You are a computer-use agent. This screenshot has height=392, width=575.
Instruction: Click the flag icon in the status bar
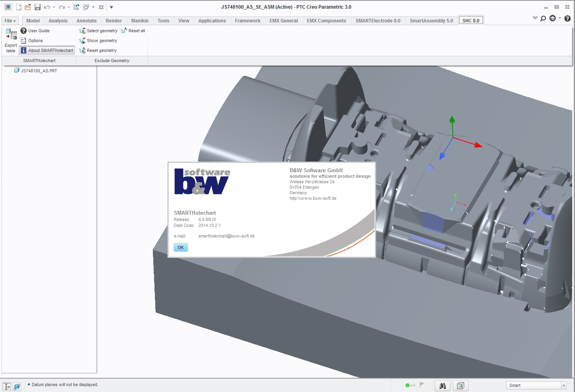coord(422,385)
